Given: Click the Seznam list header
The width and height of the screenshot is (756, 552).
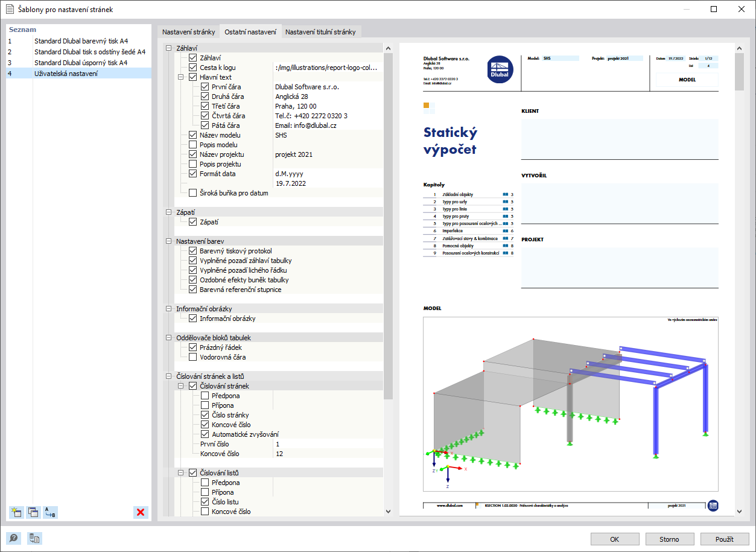Looking at the screenshot, I should tap(78, 30).
